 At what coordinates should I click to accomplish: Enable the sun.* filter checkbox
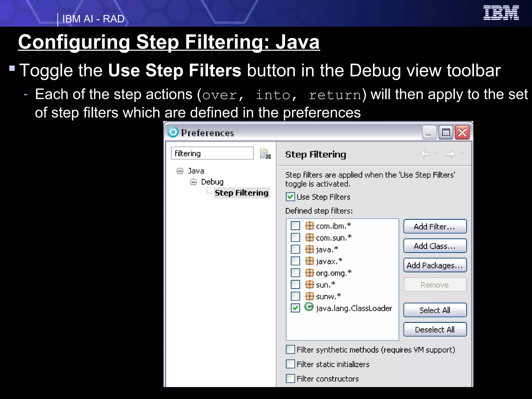click(x=295, y=284)
